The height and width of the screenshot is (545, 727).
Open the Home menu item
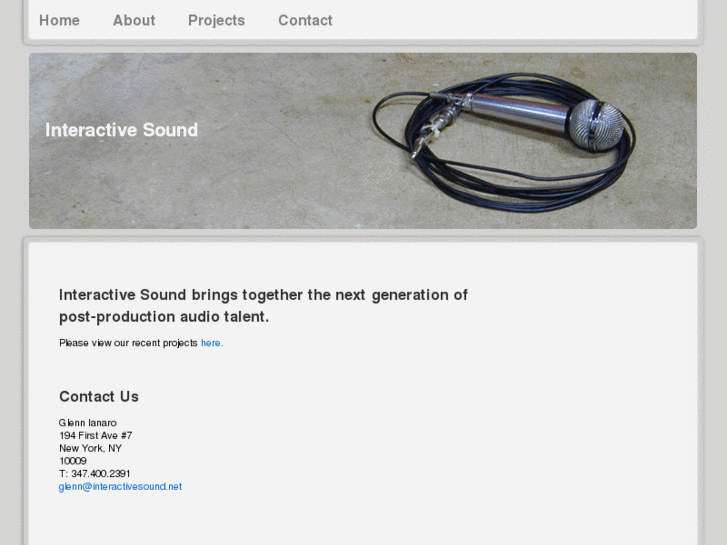click(x=59, y=20)
